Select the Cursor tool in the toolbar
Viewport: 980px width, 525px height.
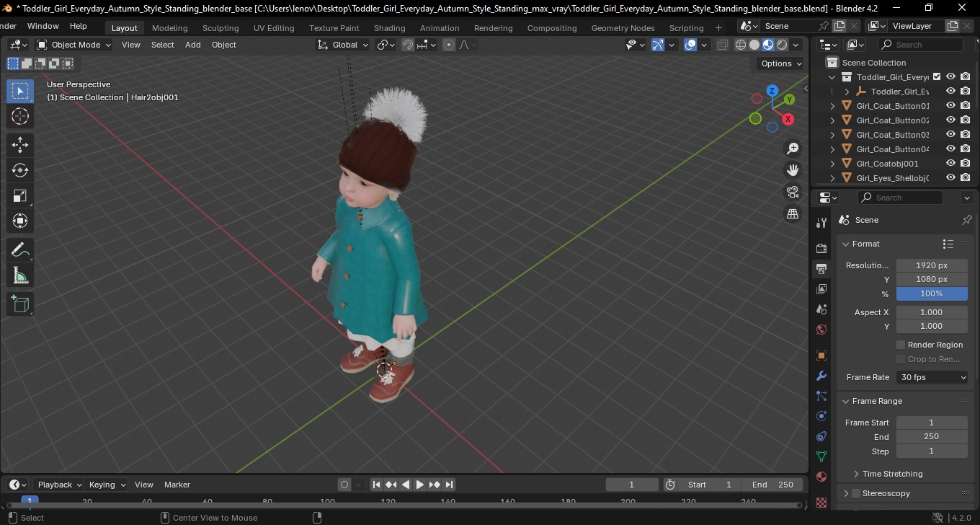[20, 116]
